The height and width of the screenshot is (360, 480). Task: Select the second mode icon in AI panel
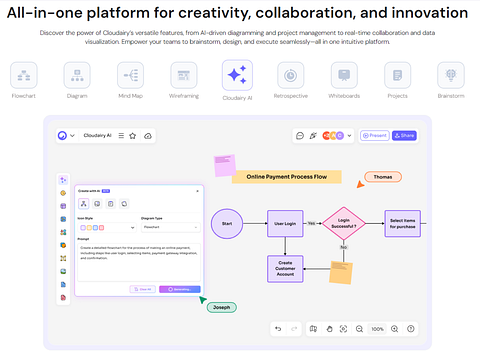(x=97, y=204)
